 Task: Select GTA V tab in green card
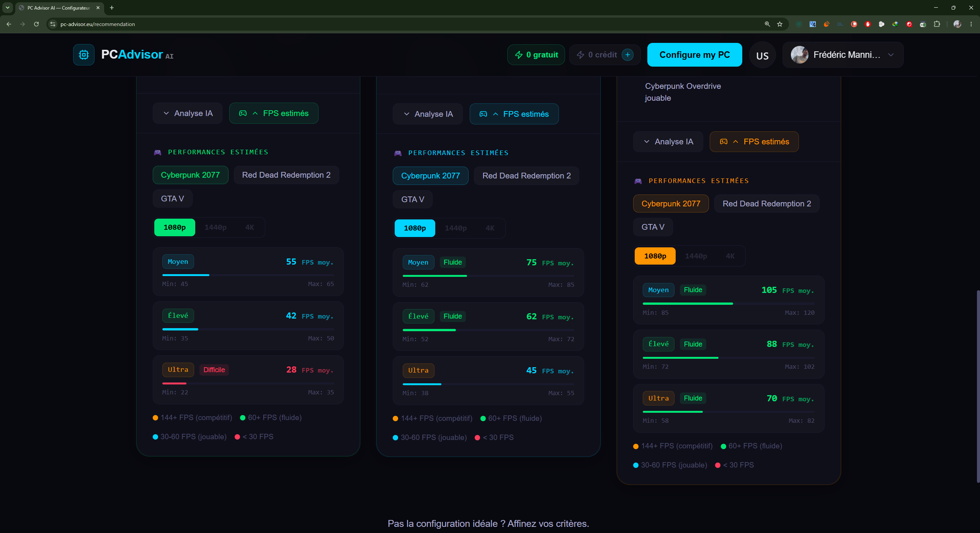click(x=172, y=199)
